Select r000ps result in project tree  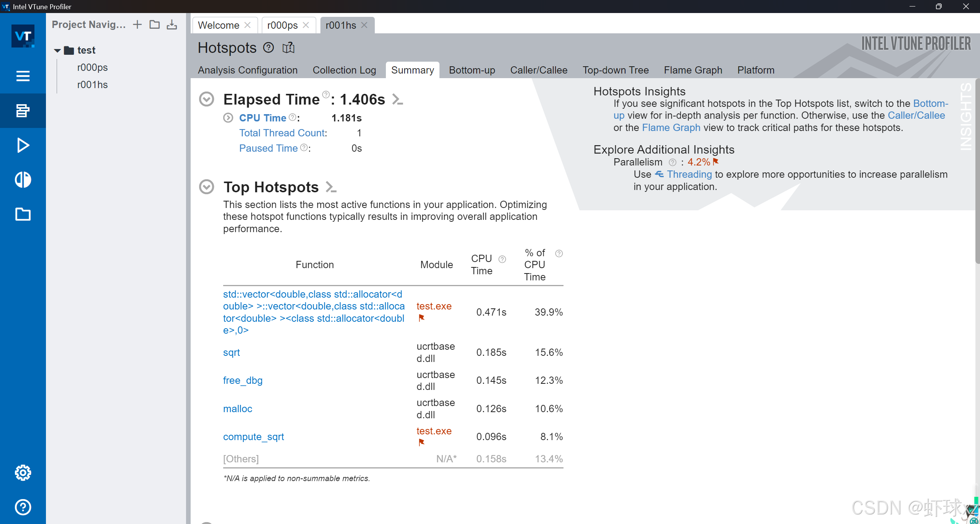[x=92, y=67]
